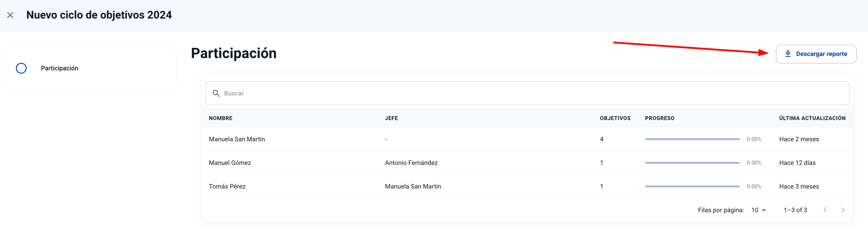Viewport: 868px width, 249px height.
Task: Select Tomás Pérez in the table
Action: coord(227,186)
